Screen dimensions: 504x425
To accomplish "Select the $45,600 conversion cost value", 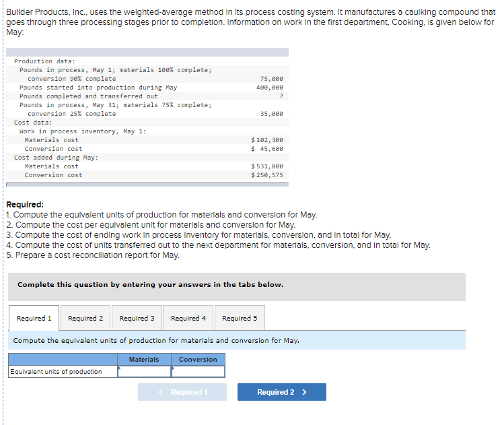I will click(267, 149).
